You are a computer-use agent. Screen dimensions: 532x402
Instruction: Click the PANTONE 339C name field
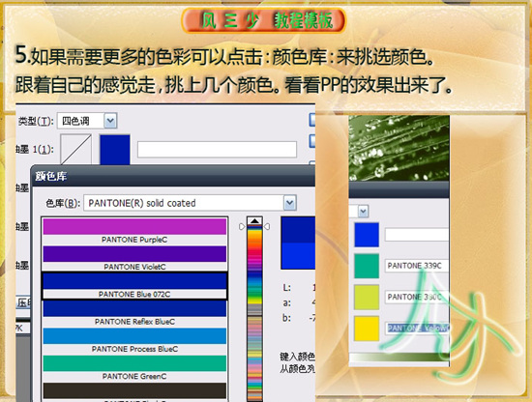(x=417, y=266)
